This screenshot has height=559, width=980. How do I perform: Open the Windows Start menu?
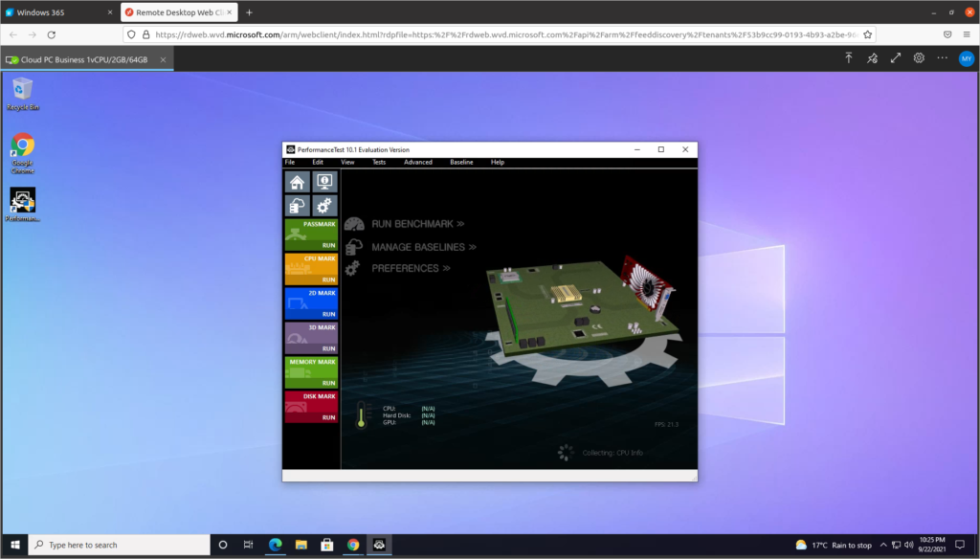(x=15, y=545)
